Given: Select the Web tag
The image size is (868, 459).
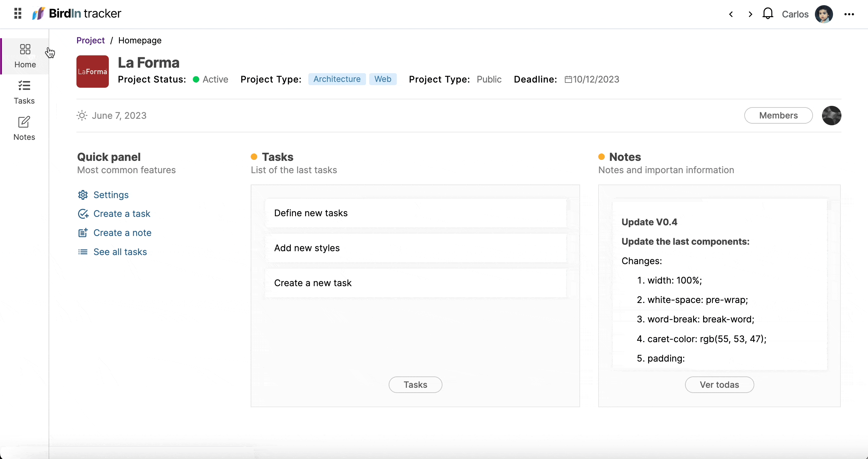Looking at the screenshot, I should pos(383,79).
